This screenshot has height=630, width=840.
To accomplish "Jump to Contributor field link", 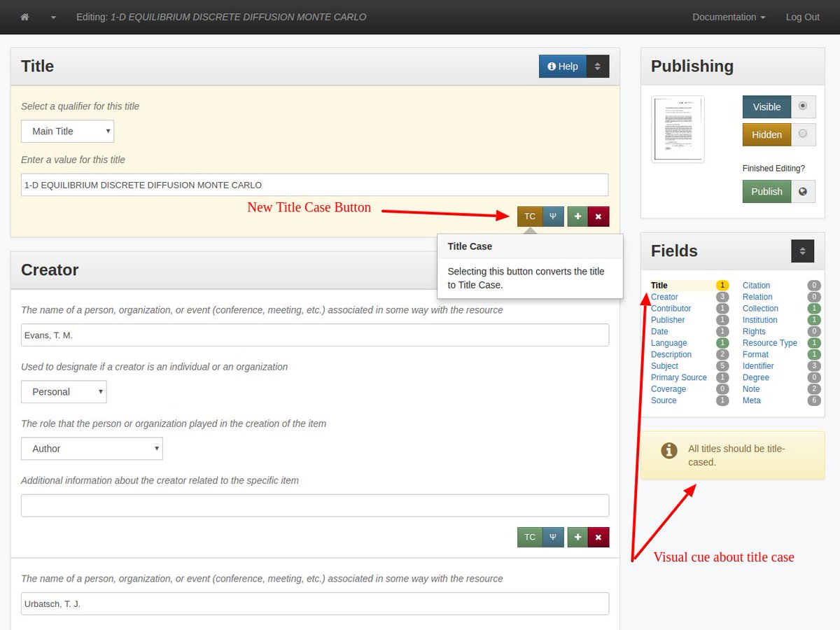I will click(671, 309).
